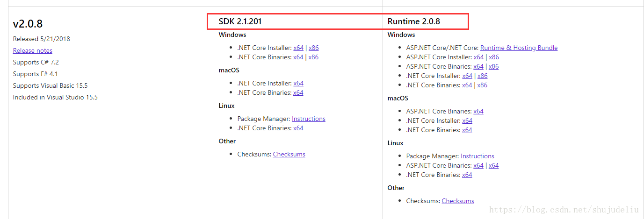Image resolution: width=644 pixels, height=219 pixels.
Task: Download Runtime Windows .NET Core Installer x64
Action: coord(467,76)
